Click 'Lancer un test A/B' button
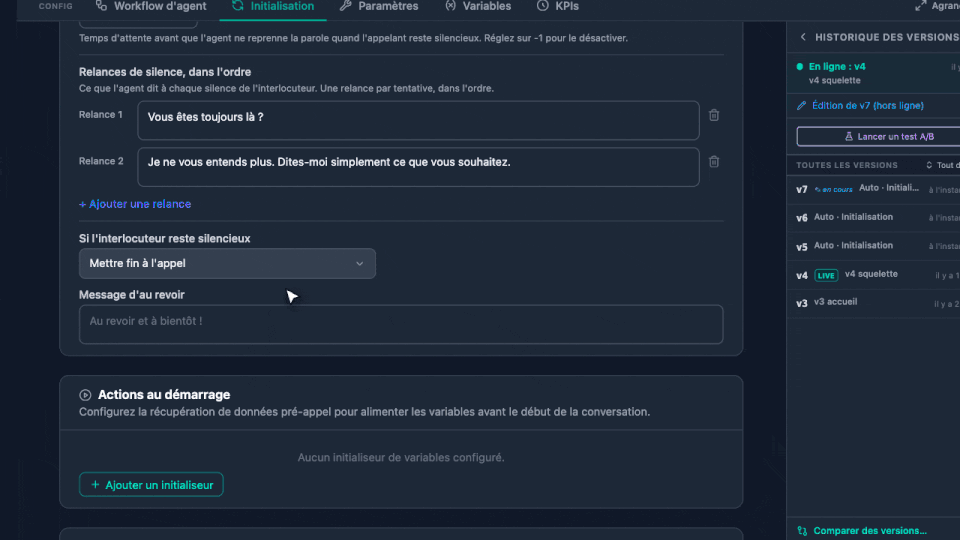 click(879, 137)
